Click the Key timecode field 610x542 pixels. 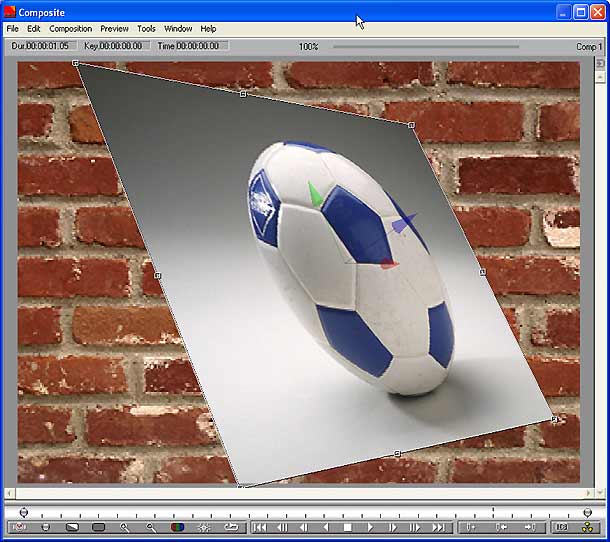116,46
